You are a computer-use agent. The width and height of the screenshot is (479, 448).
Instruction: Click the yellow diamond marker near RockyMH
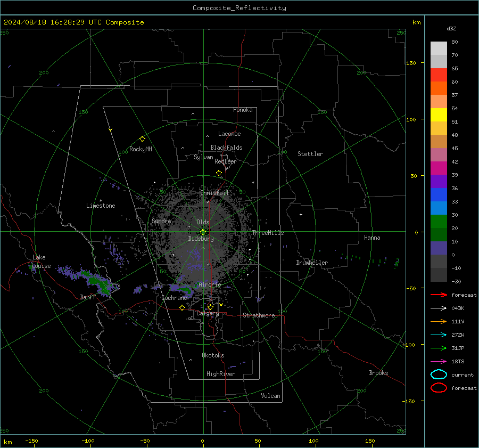tap(142, 139)
